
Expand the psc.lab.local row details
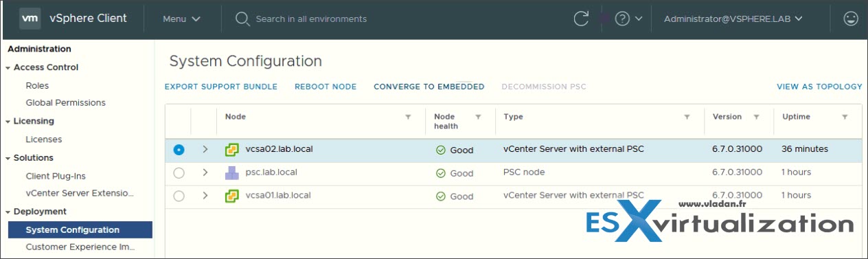[x=205, y=172]
